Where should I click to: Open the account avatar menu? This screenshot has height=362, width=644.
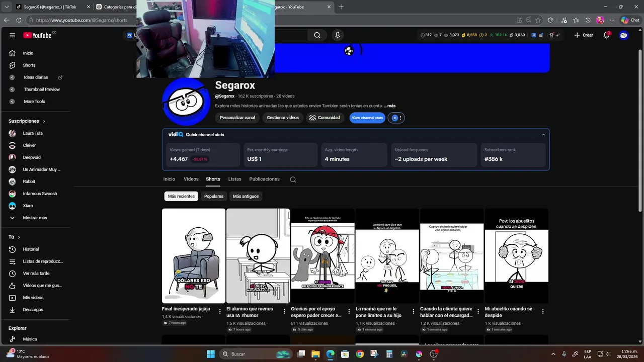point(623,35)
